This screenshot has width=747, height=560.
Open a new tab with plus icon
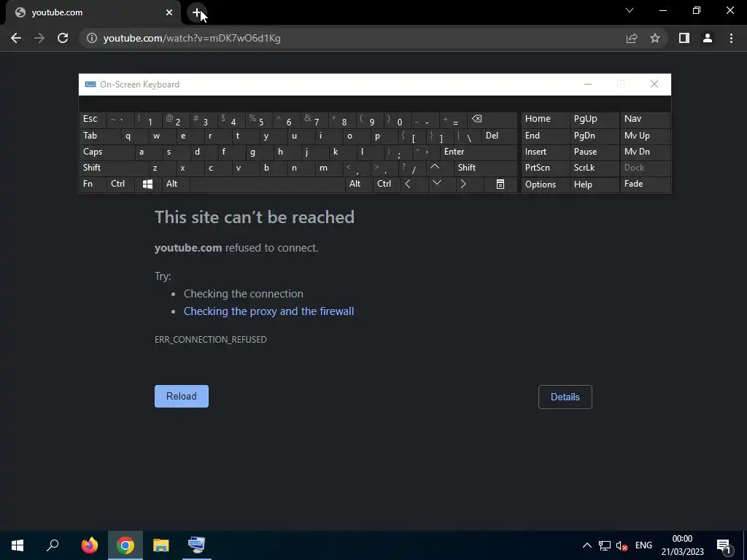(x=197, y=12)
